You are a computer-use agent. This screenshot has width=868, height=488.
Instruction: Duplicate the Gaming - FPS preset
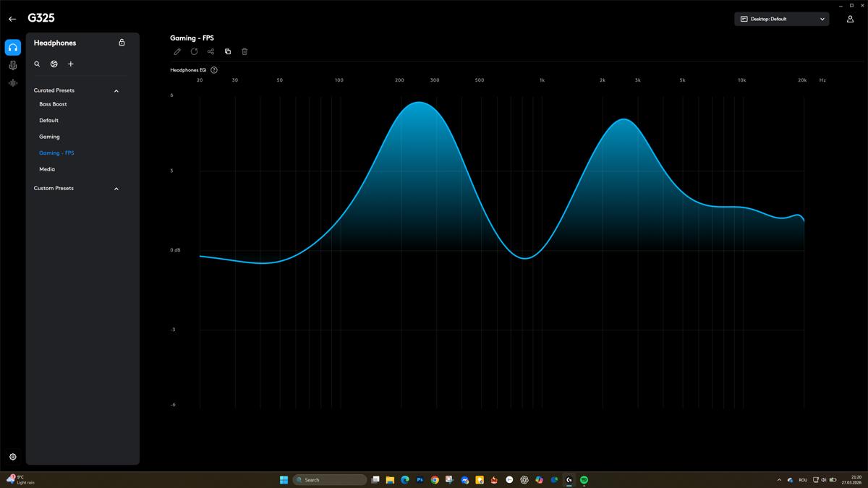(228, 52)
